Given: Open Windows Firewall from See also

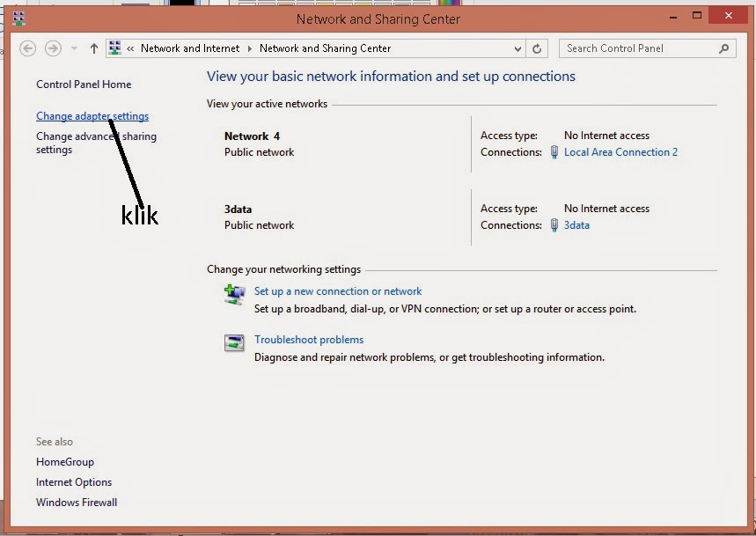Looking at the screenshot, I should pos(76,502).
